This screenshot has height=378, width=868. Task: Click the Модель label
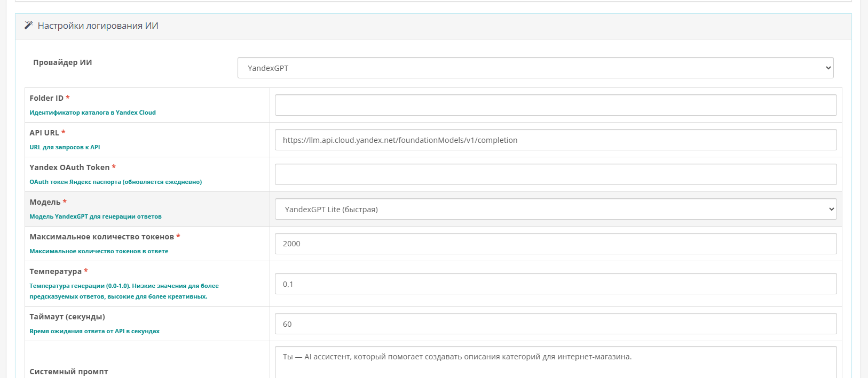pyautogui.click(x=45, y=202)
